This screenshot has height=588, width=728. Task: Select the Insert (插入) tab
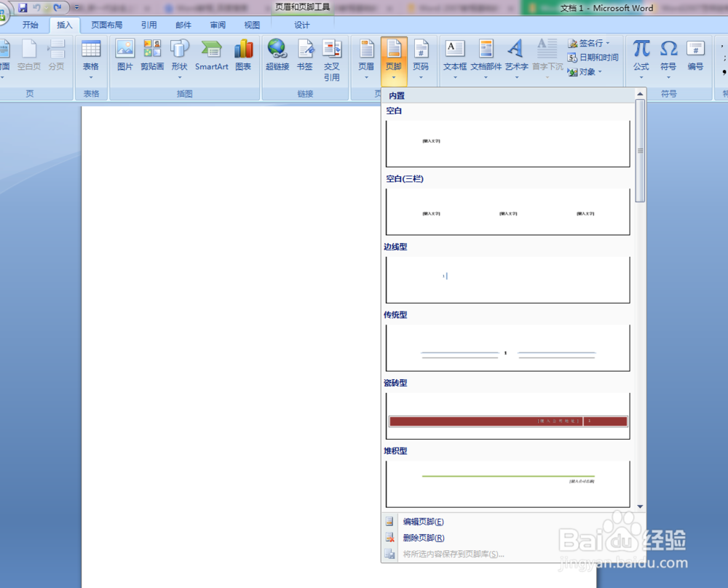point(65,25)
